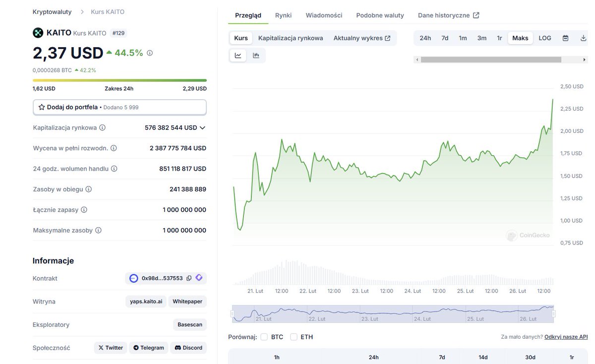Image resolution: width=595 pixels, height=364 pixels.
Task: Open the Whitepaper link
Action: 187,302
